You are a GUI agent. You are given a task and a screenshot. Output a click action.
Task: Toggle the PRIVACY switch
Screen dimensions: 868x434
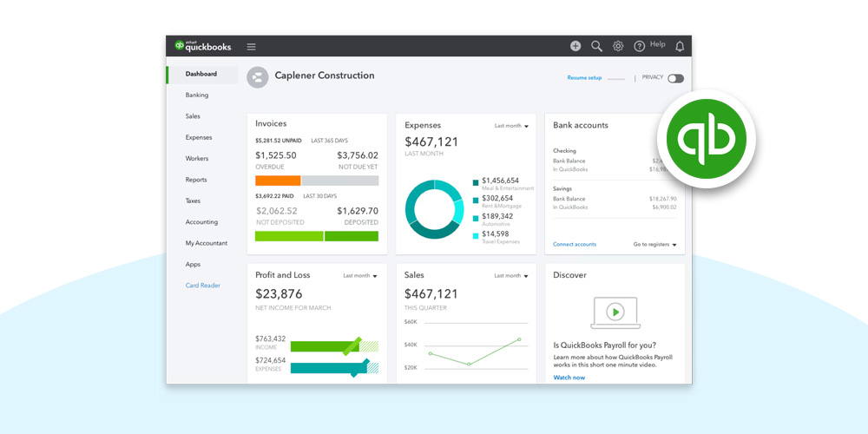pos(674,78)
